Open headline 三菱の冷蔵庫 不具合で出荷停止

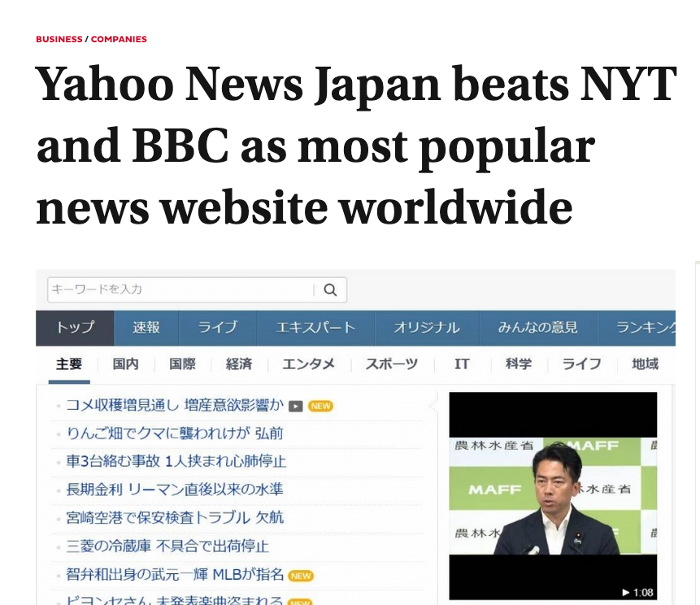click(167, 546)
